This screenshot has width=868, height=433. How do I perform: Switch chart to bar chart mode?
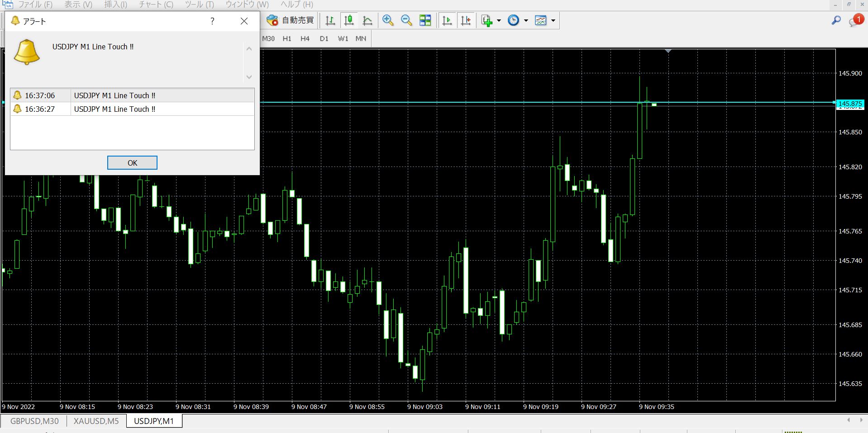point(330,20)
